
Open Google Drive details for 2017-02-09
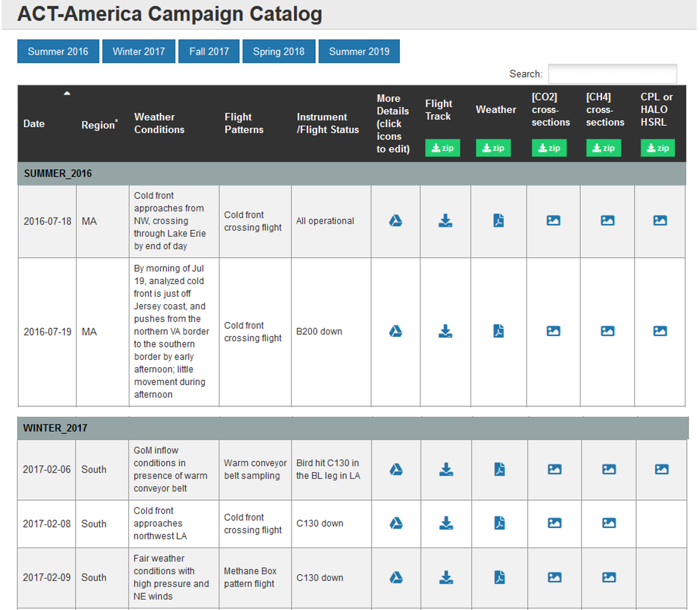point(396,577)
